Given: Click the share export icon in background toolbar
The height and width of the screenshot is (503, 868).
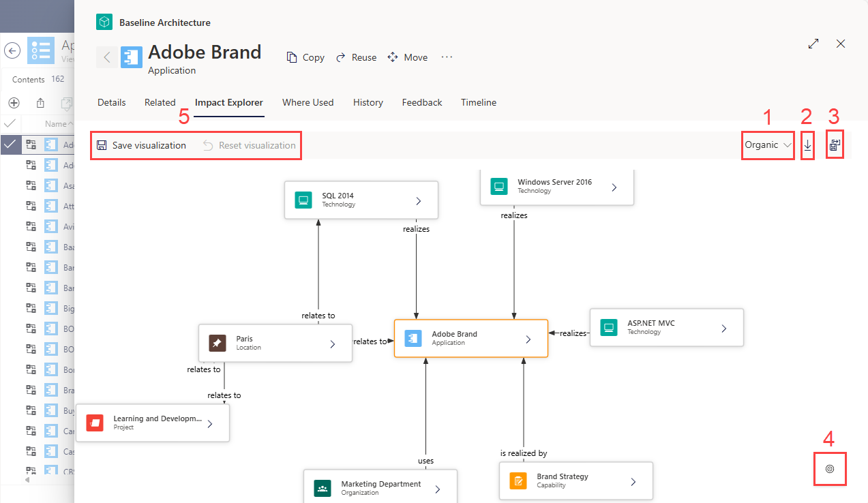Looking at the screenshot, I should tap(40, 103).
